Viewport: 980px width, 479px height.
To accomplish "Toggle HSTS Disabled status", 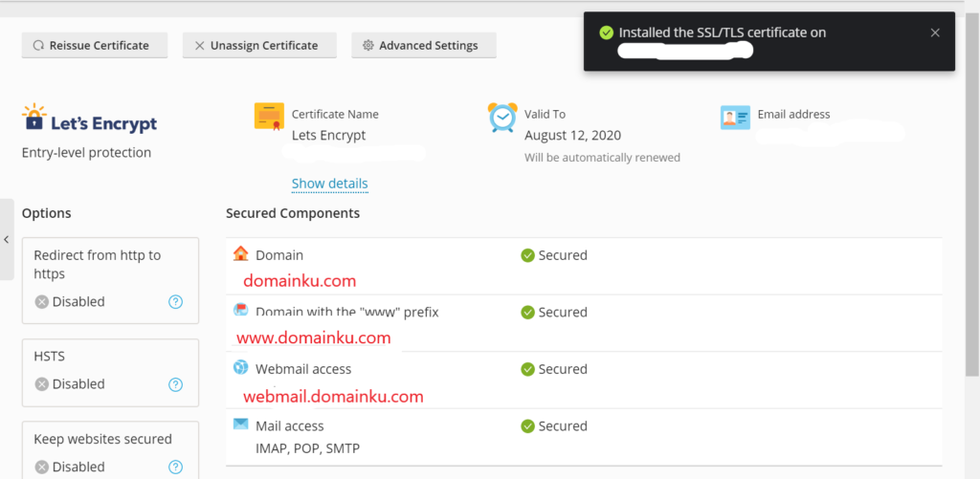I will point(70,384).
